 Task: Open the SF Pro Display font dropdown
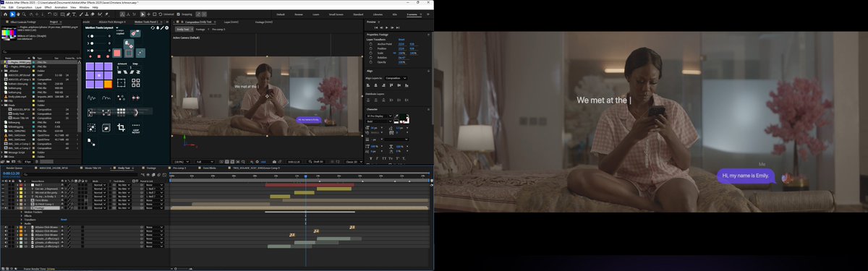(379, 116)
